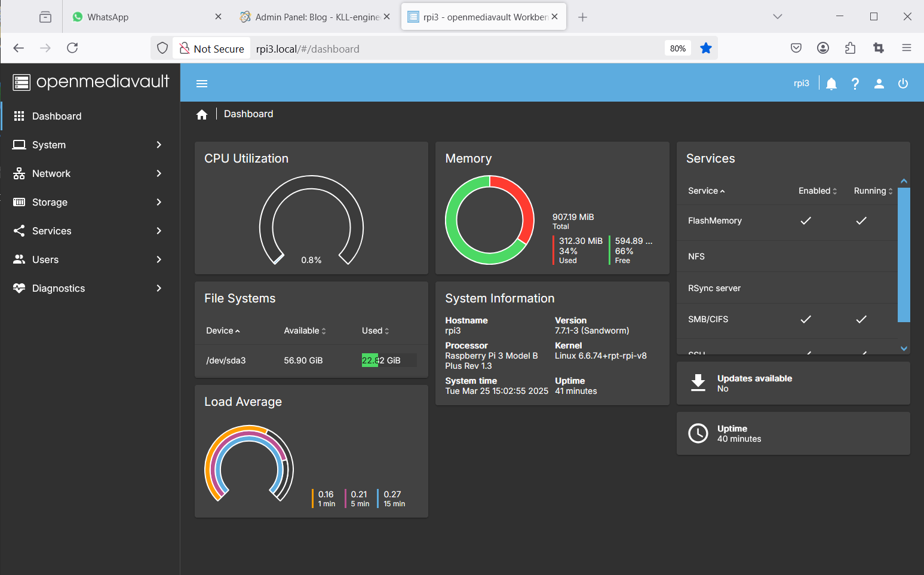The image size is (924, 575).
Task: Close the Admin Panel Blog tab
Action: (x=386, y=17)
